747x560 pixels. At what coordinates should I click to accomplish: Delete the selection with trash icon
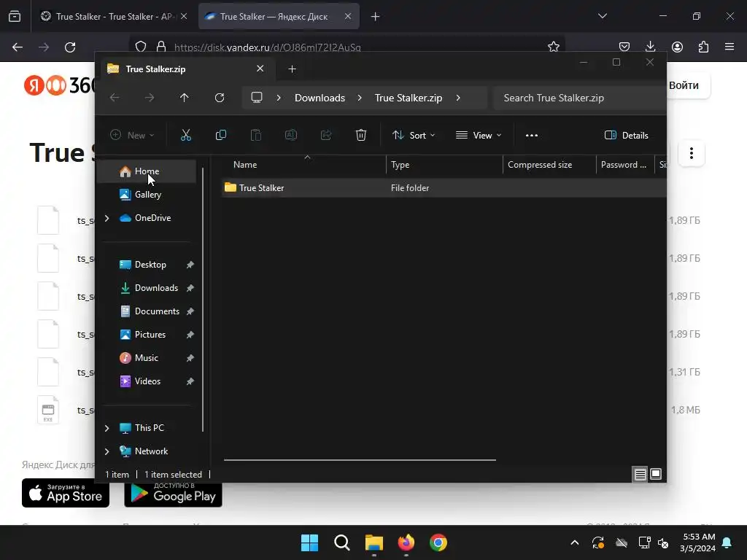(x=361, y=135)
